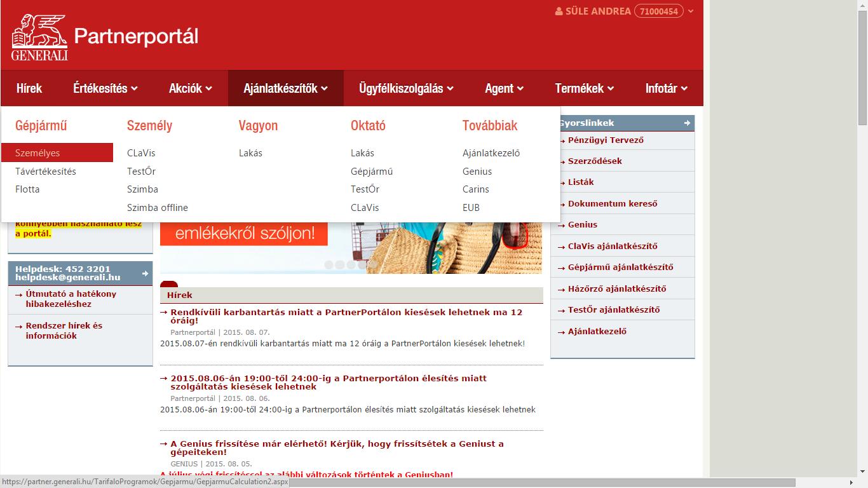Screen dimensions: 868x488
Task: Open the dropdown chevron next to 71000454
Action: pos(691,11)
